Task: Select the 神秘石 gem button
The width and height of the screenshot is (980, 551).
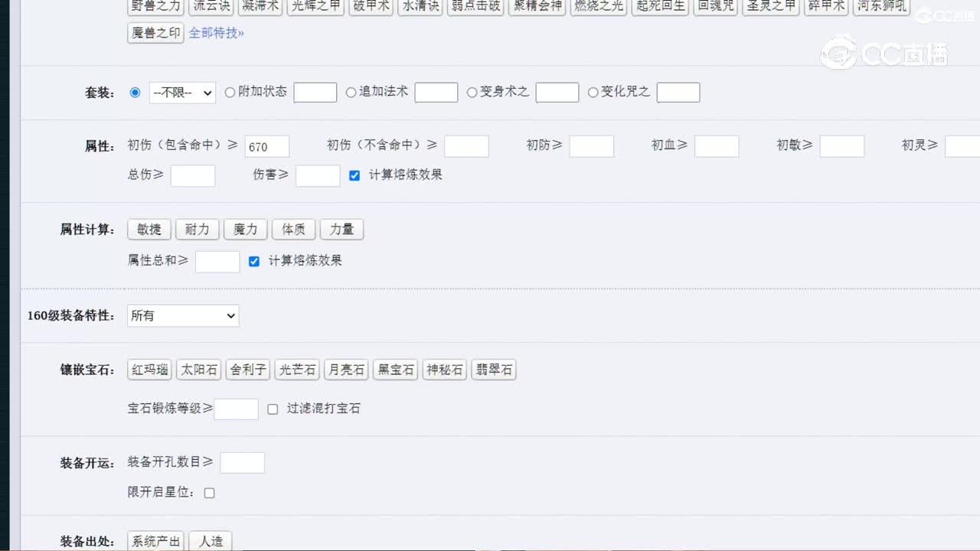Action: click(x=445, y=370)
